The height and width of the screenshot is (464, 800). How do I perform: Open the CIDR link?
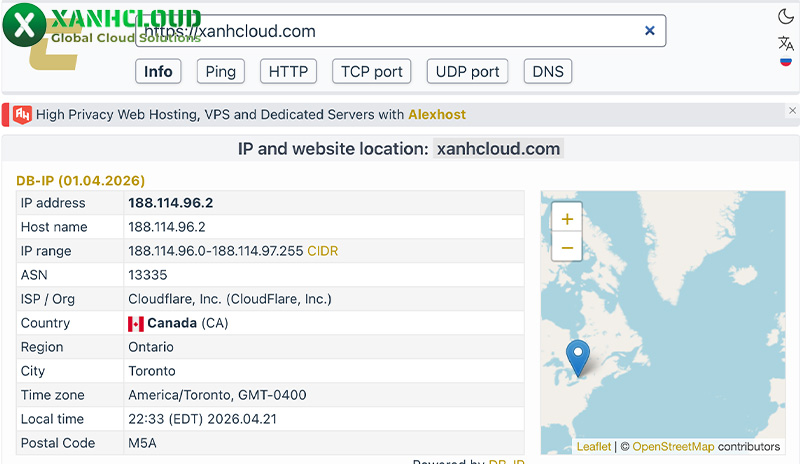tap(322, 251)
